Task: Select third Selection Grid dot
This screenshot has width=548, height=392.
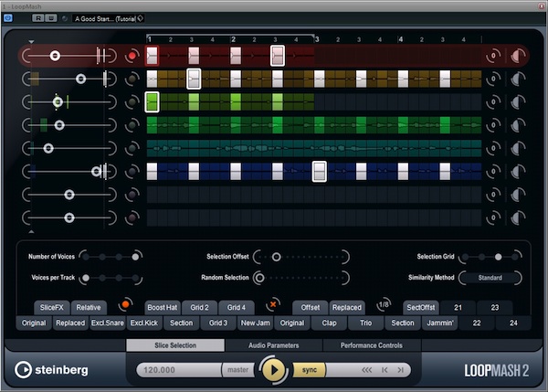Action: click(499, 257)
